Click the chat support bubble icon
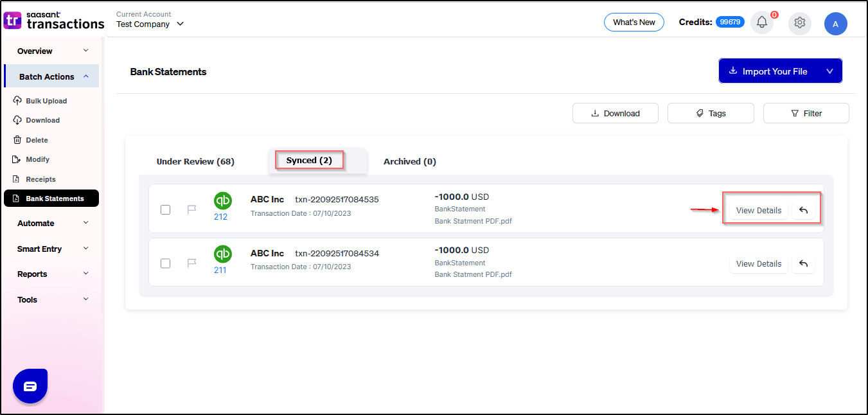This screenshot has height=415, width=868. click(30, 386)
